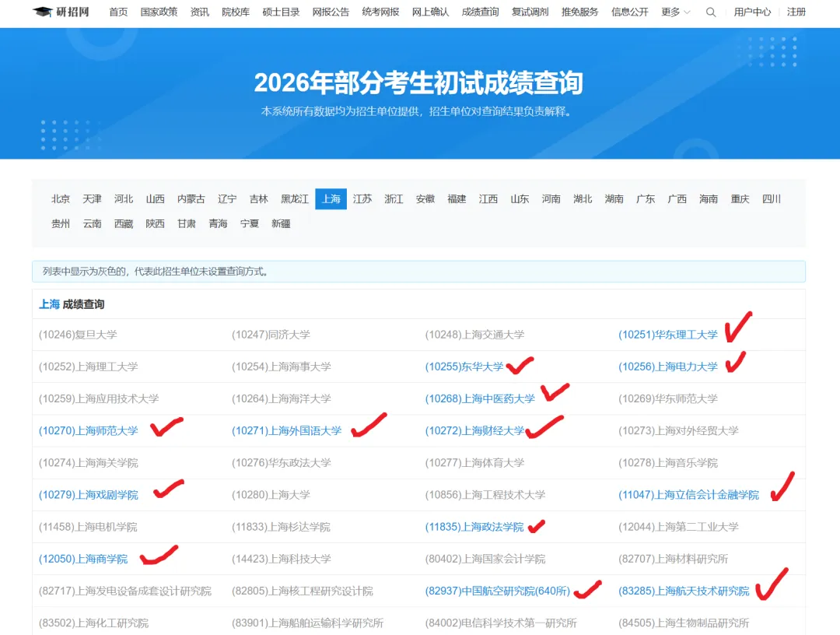Open (10255)东华大学 score query link
The image size is (840, 635).
click(464, 367)
